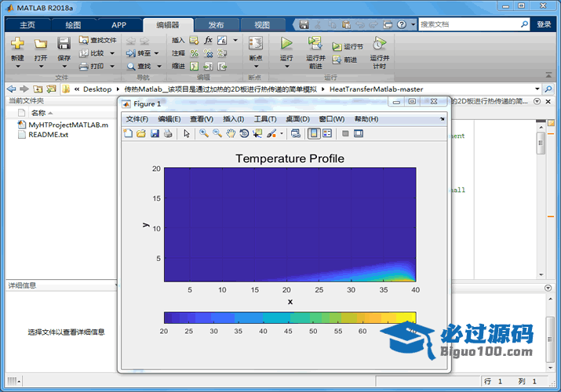Click the help question mark icon

402,24
